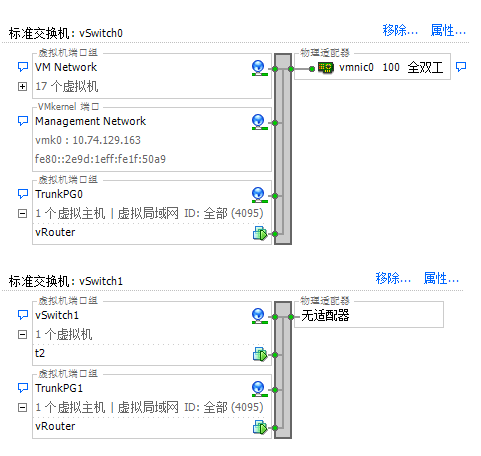Click the info bubble beside TrunkPG1

coord(22,388)
